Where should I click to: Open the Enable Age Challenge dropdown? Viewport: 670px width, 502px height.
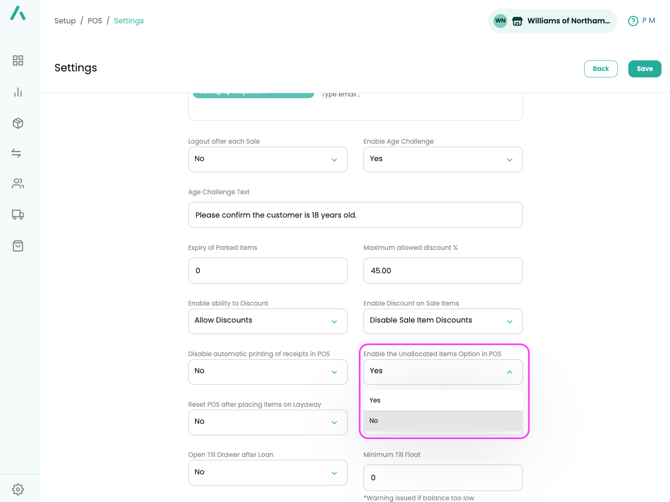[x=442, y=159]
